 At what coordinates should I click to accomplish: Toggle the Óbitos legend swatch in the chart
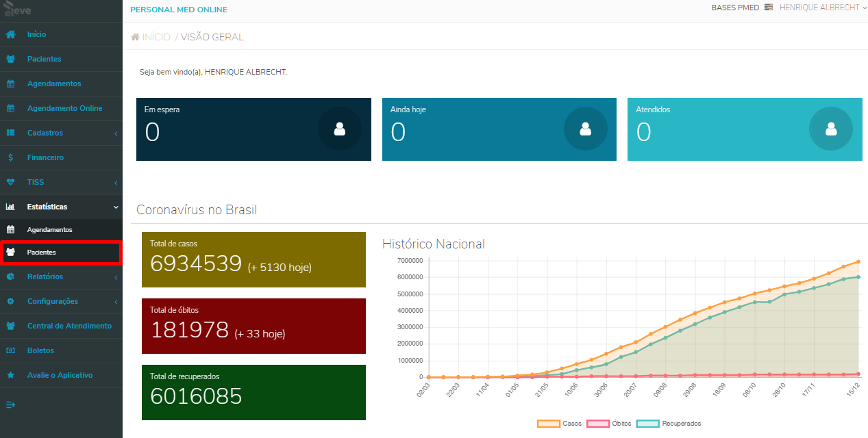[599, 424]
